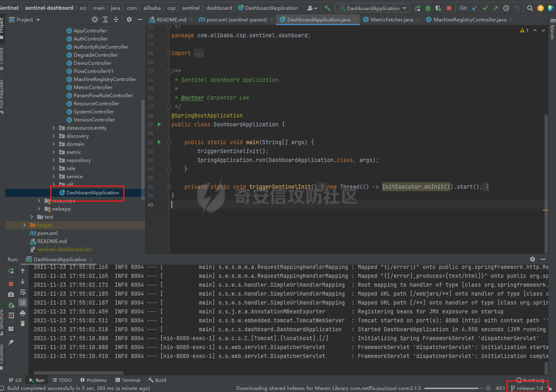This screenshot has width=556, height=392.
Task: Click the Git commit checkmark icon
Action: [x=485, y=8]
